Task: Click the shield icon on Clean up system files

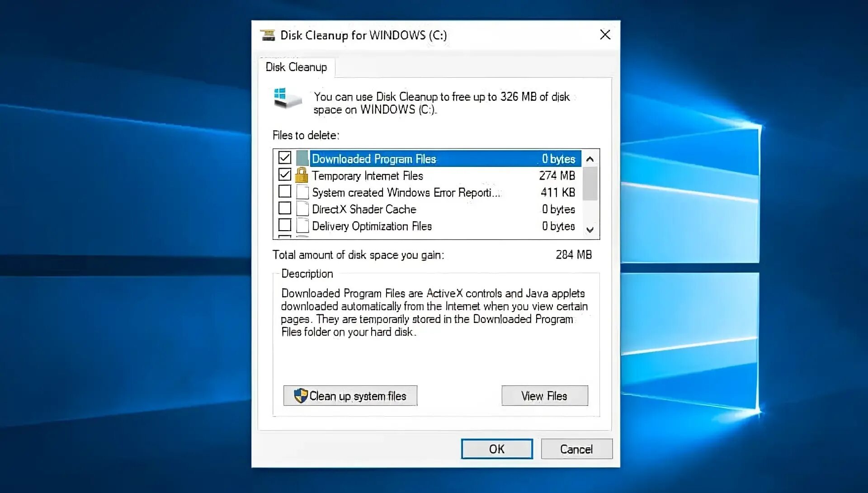Action: tap(301, 396)
